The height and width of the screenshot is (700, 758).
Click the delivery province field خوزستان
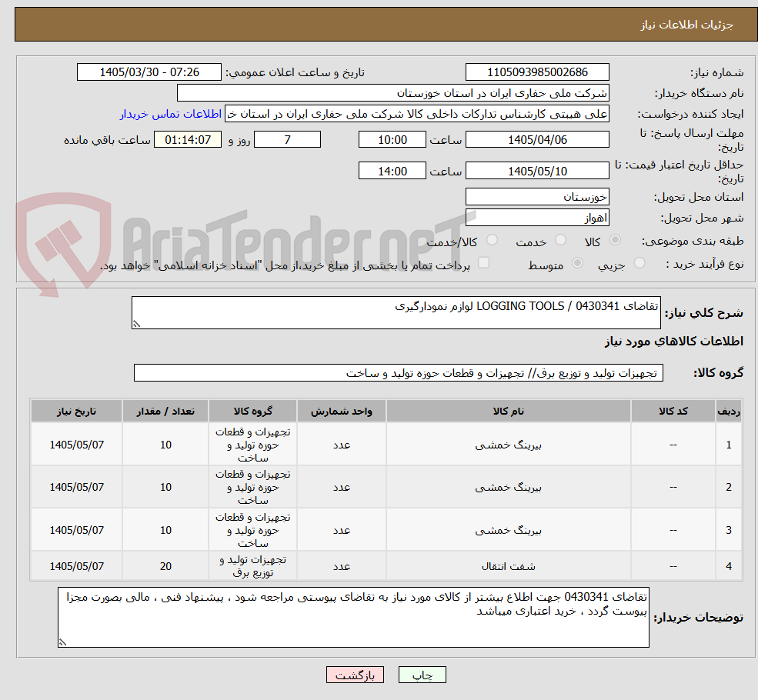(537, 197)
